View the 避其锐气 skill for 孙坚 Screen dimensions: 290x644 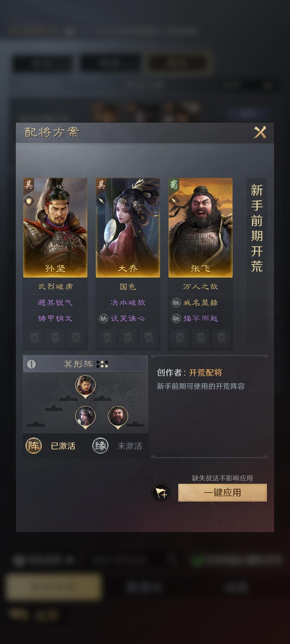click(x=55, y=303)
